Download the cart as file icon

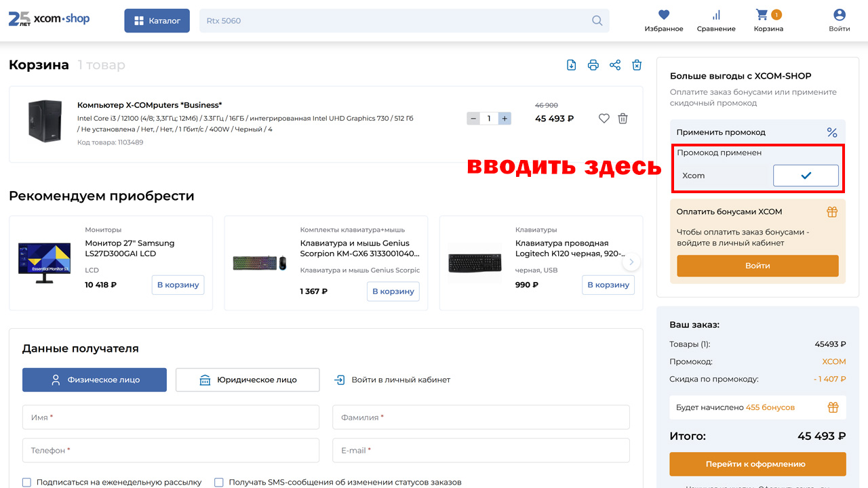click(x=572, y=65)
